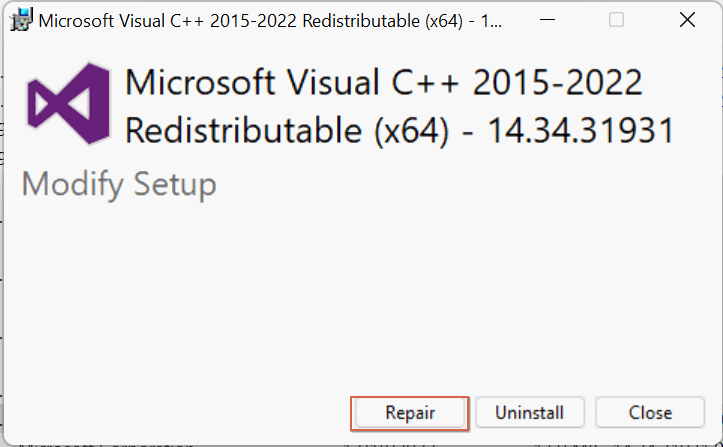Click the purple Visual Studio logo
The height and width of the screenshot is (447, 723).
coord(69,104)
